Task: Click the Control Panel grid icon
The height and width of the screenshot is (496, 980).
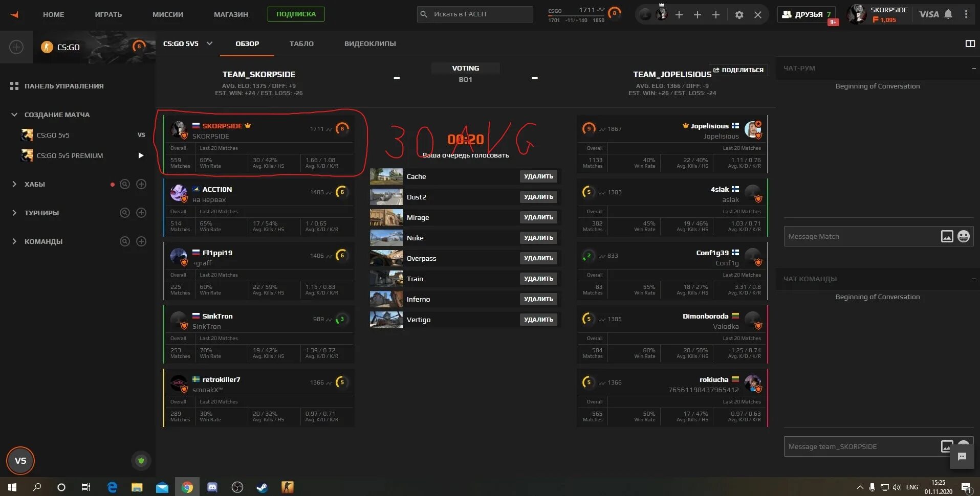Action: (x=14, y=86)
